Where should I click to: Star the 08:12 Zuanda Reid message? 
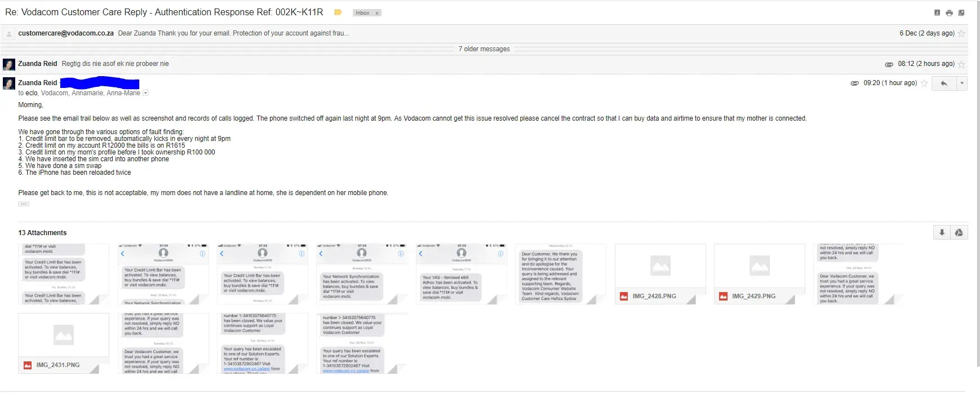961,64
